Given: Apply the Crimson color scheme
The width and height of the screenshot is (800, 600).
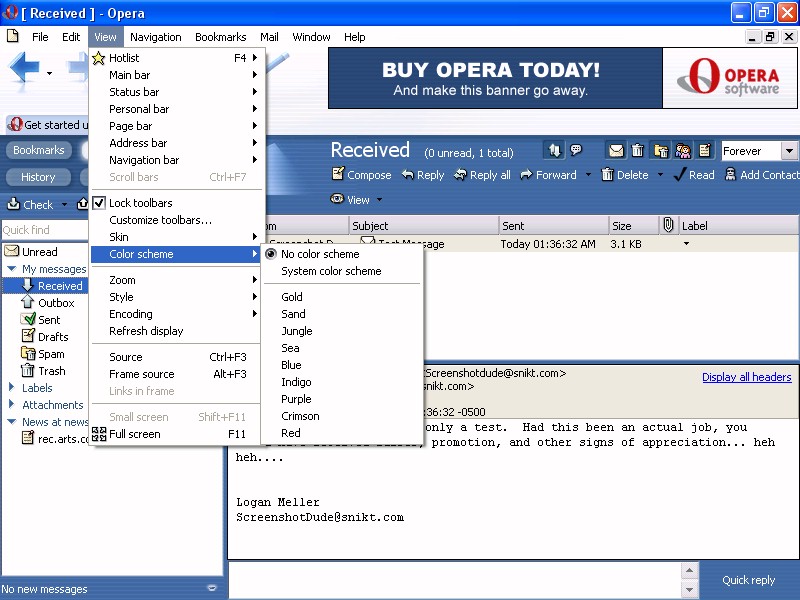Looking at the screenshot, I should pos(300,416).
